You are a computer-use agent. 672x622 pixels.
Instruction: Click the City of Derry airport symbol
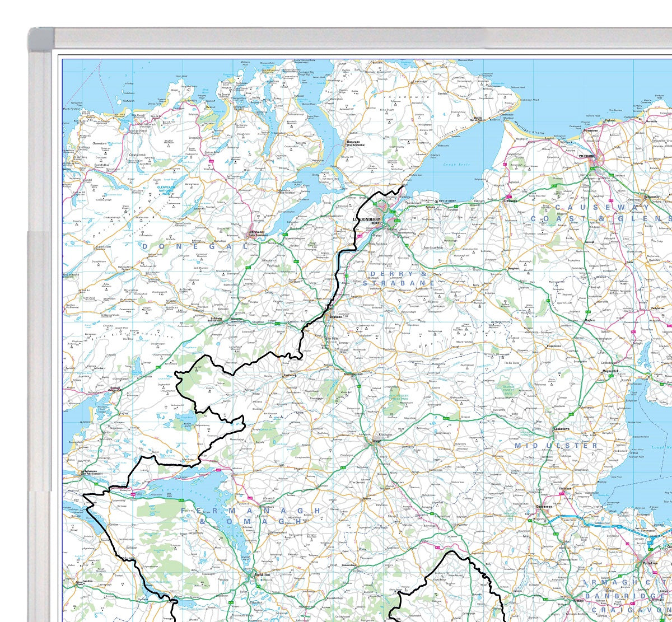437,200
